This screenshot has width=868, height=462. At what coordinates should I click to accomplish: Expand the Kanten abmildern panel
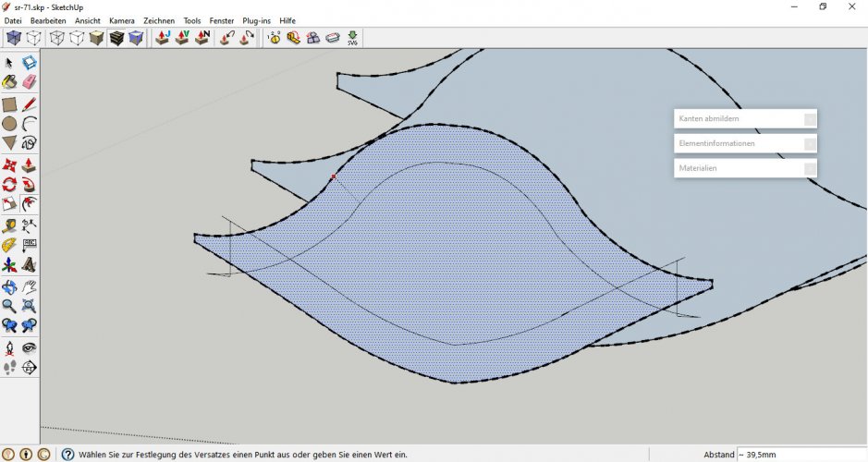pyautogui.click(x=745, y=118)
